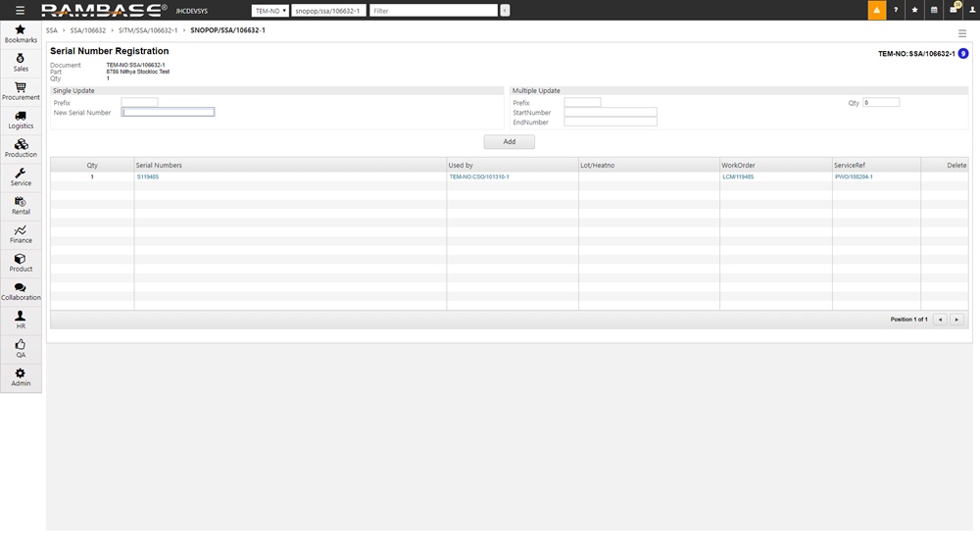Go to next table page
Viewport: 980px width, 545px height.
[x=956, y=320]
